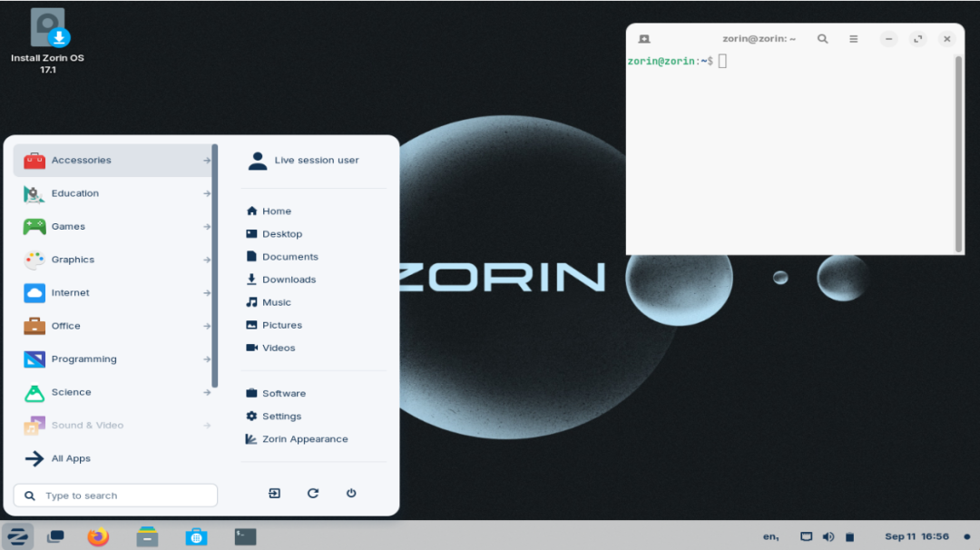Screen dimensions: 980x550
Task: Click the new tab icon in terminal header
Action: tap(644, 39)
